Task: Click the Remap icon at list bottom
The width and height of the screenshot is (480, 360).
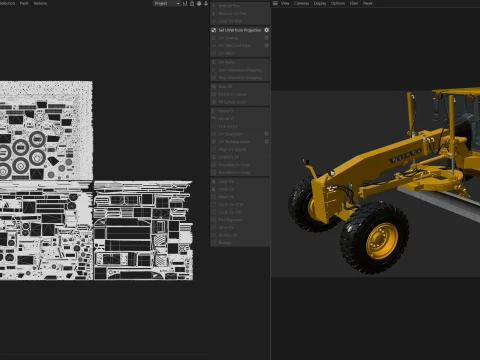Action: coord(214,243)
